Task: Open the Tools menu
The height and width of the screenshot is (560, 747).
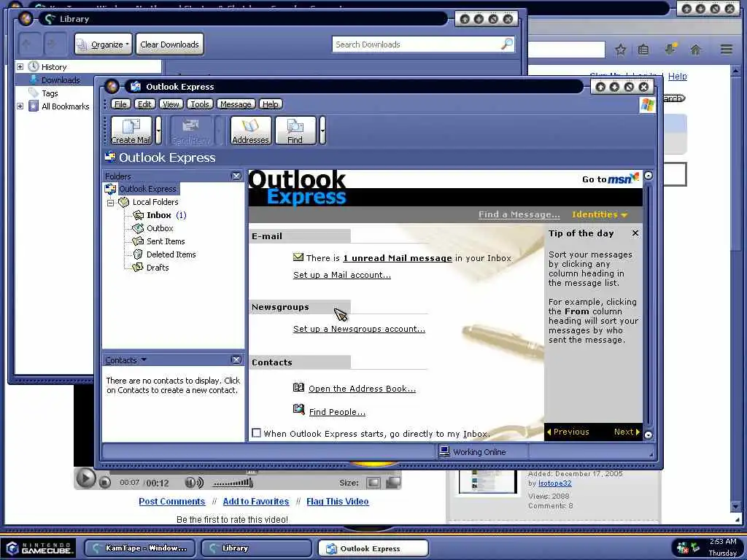Action: 200,104
